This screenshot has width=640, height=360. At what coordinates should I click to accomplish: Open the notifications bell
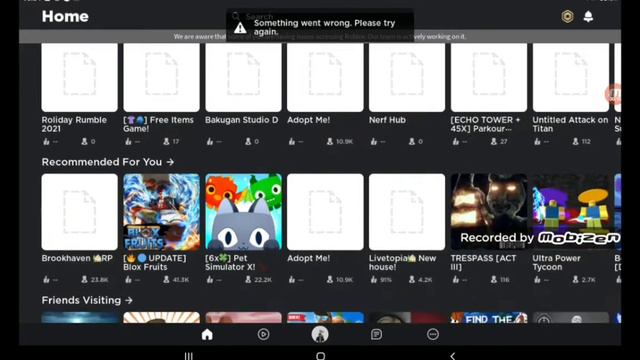(x=588, y=16)
